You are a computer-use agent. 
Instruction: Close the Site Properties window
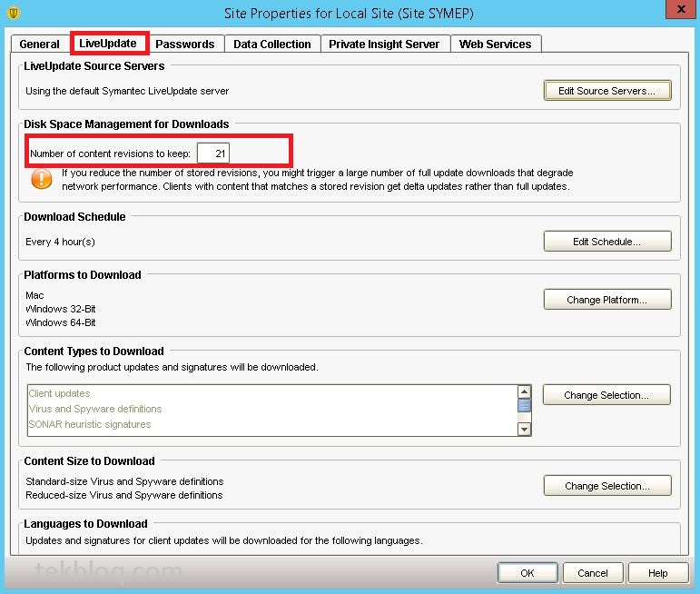(681, 9)
